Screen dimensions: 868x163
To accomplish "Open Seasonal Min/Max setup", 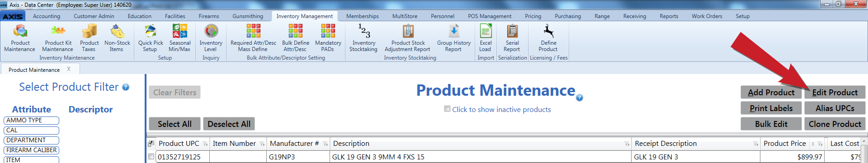I will pos(179,38).
